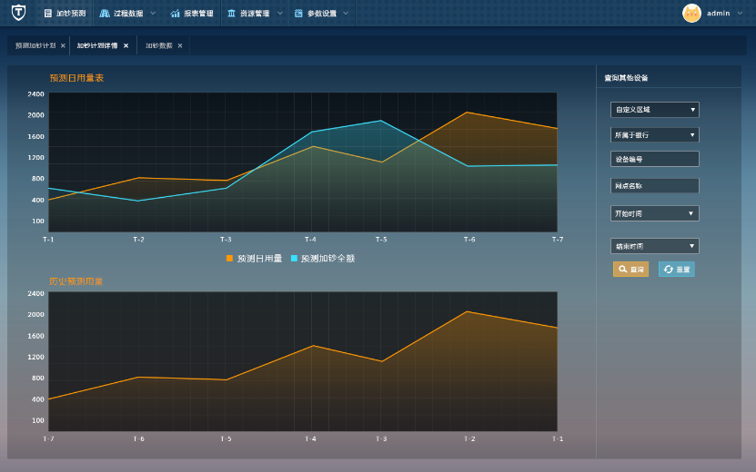
Task: Click the admin user avatar
Action: (x=691, y=13)
